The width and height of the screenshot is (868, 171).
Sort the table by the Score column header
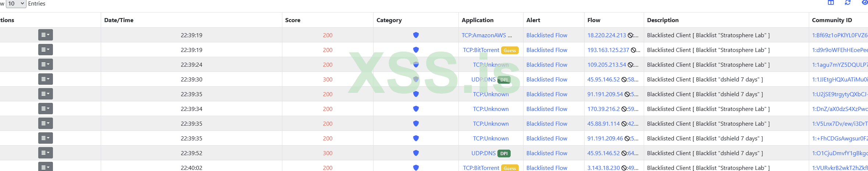tap(293, 20)
